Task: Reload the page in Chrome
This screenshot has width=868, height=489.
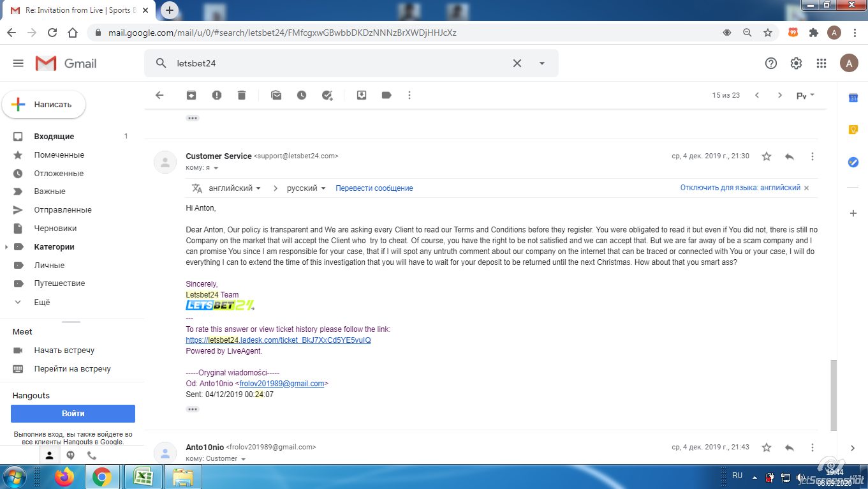Action: (52, 33)
